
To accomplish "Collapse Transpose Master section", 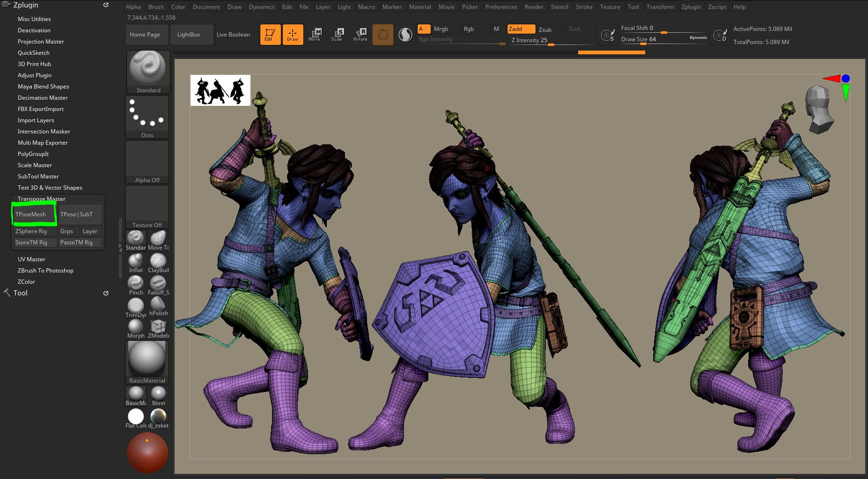I will tap(42, 199).
